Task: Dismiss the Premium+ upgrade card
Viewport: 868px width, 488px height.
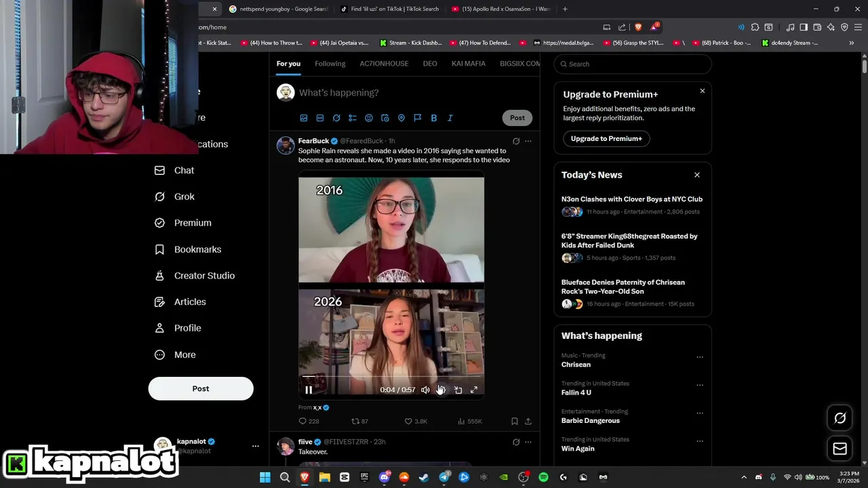Action: coord(703,91)
